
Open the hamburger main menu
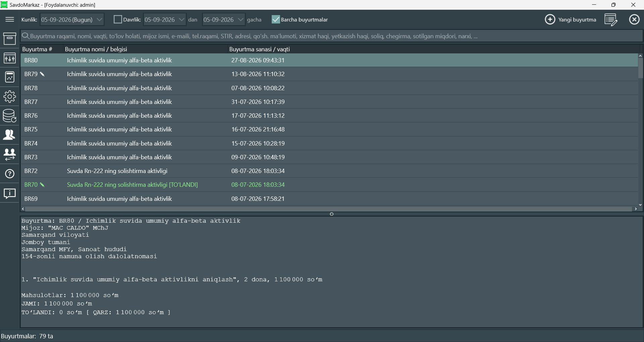click(x=10, y=19)
